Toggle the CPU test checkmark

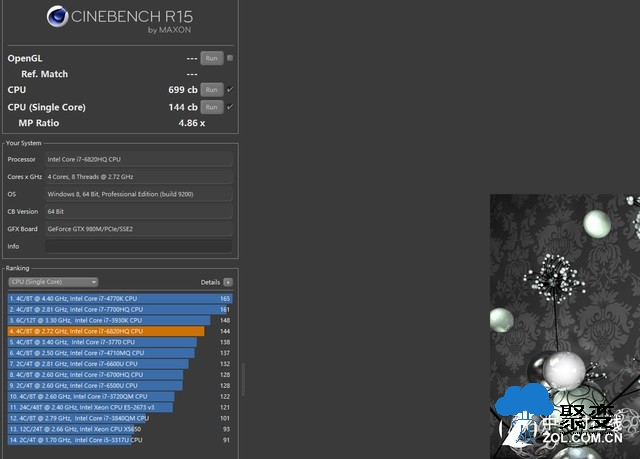coord(230,89)
